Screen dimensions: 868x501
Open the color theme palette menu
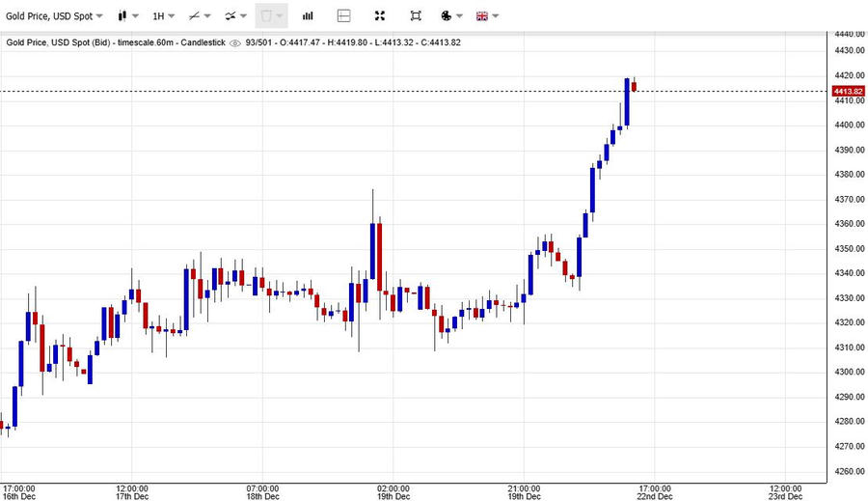pos(450,16)
